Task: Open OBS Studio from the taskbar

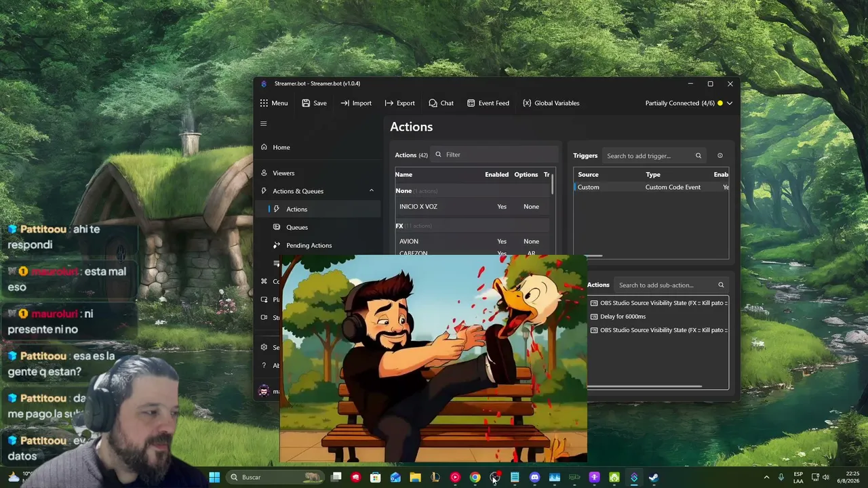Action: coord(495,477)
